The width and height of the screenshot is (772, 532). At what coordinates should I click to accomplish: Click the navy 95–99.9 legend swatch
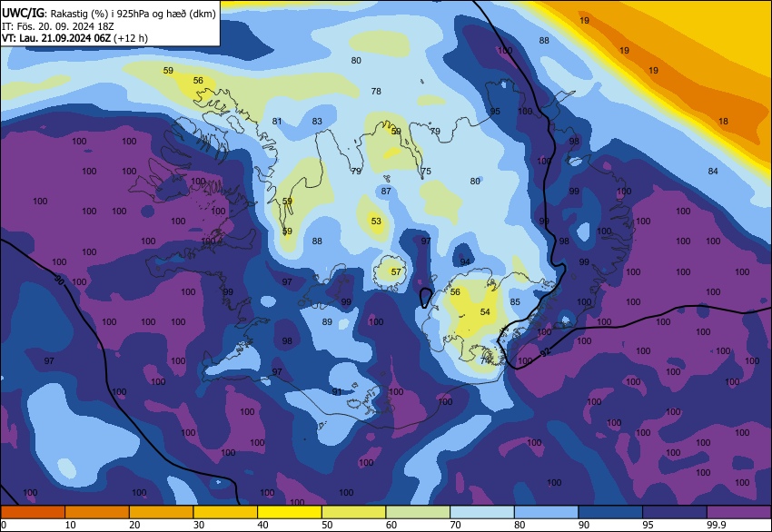pos(675,512)
